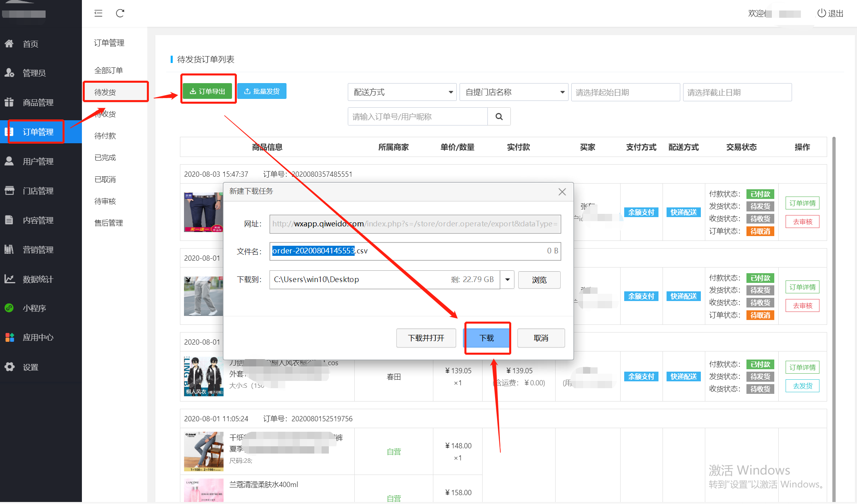Click the 去发货 button
Image resolution: width=857 pixels, height=504 pixels.
tap(803, 386)
